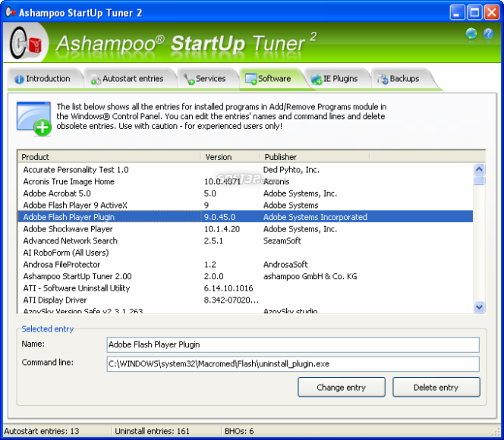
Task: Switch to the Introduction tab
Action: click(44, 79)
